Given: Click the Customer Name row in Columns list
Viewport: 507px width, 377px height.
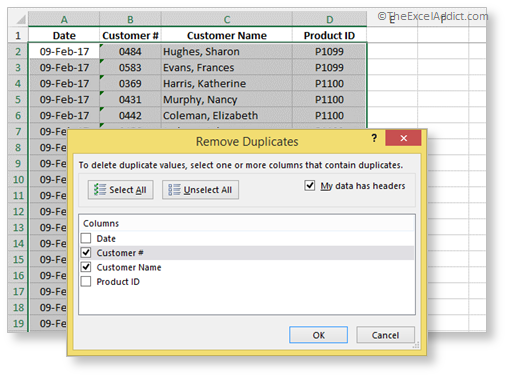Looking at the screenshot, I should tap(247, 267).
